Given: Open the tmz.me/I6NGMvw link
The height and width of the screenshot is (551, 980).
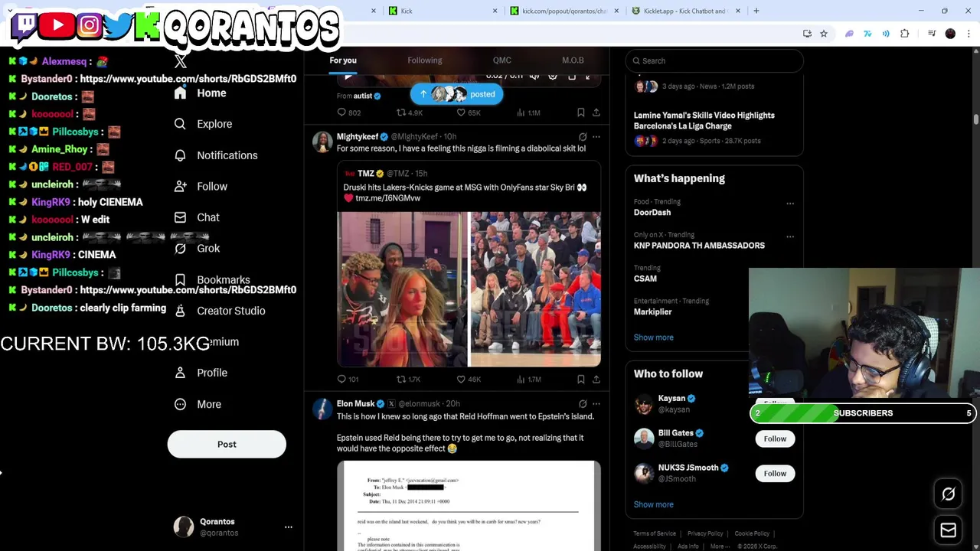Looking at the screenshot, I should click(x=387, y=198).
